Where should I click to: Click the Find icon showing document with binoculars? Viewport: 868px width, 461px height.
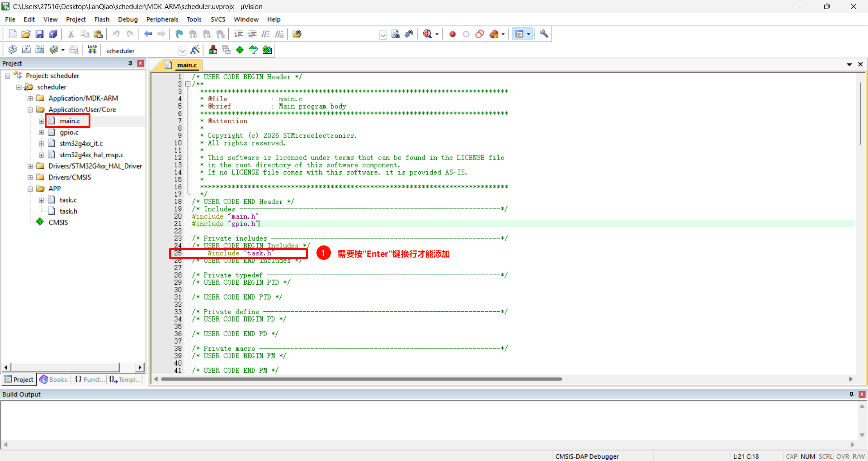(x=396, y=34)
